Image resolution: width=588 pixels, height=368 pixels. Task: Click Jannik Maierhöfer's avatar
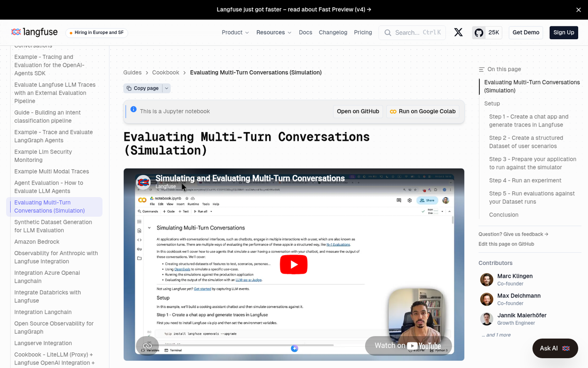(487, 319)
